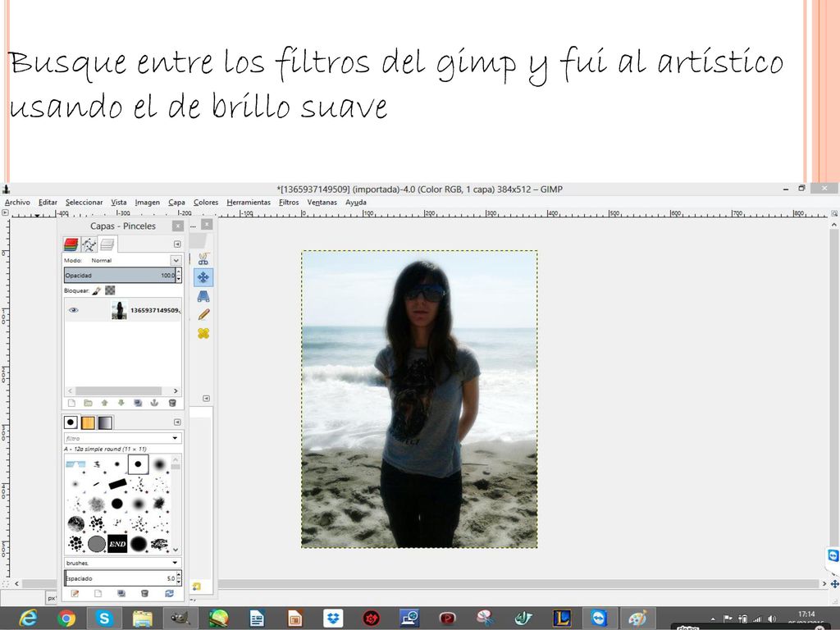Duplicate the current layer
Viewport: 840px width, 630px height.
[138, 403]
